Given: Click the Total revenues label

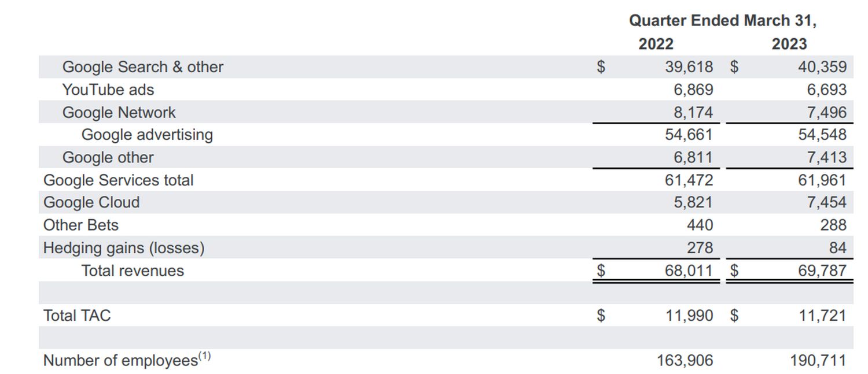Looking at the screenshot, I should click(x=133, y=271).
